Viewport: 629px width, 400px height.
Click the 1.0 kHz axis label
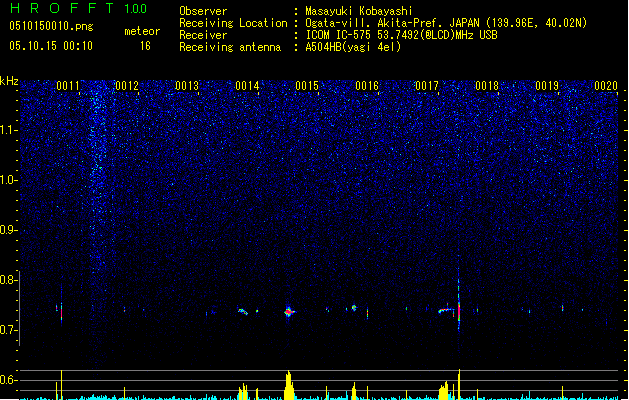[9, 180]
